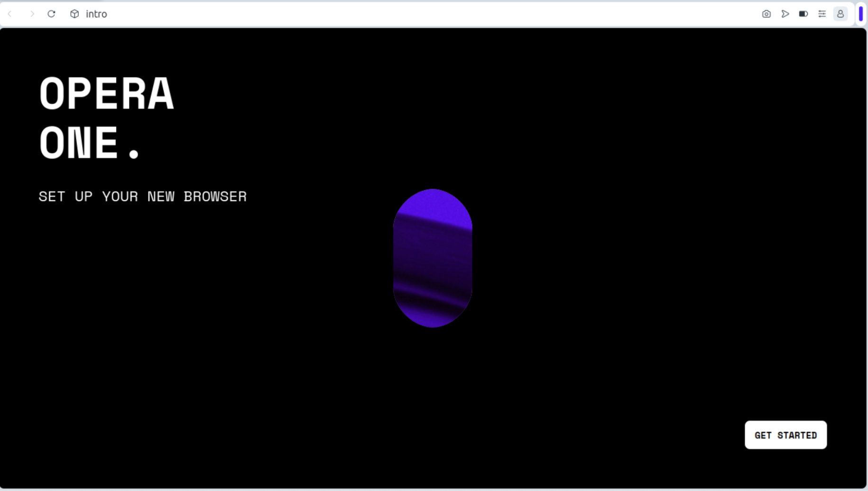Select the address bar labeled intro
Screen dimensions: 868x491
[96, 14]
